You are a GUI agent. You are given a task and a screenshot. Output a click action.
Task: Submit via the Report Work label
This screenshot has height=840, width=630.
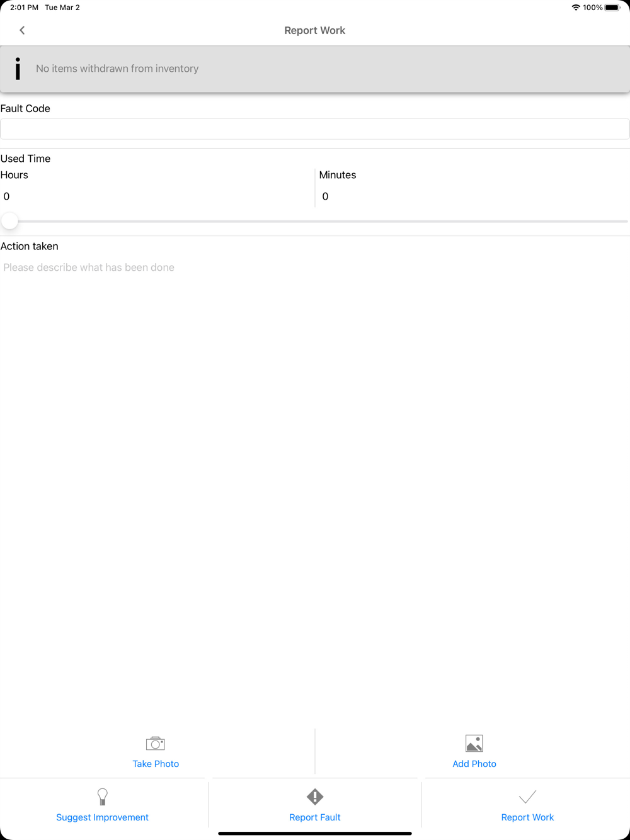527,817
